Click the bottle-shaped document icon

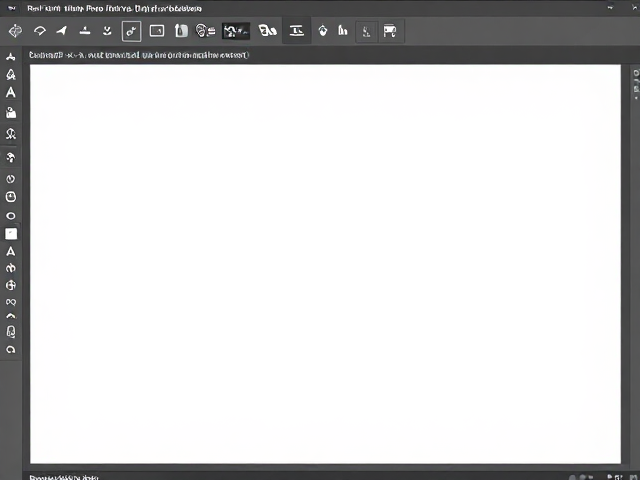point(181,31)
